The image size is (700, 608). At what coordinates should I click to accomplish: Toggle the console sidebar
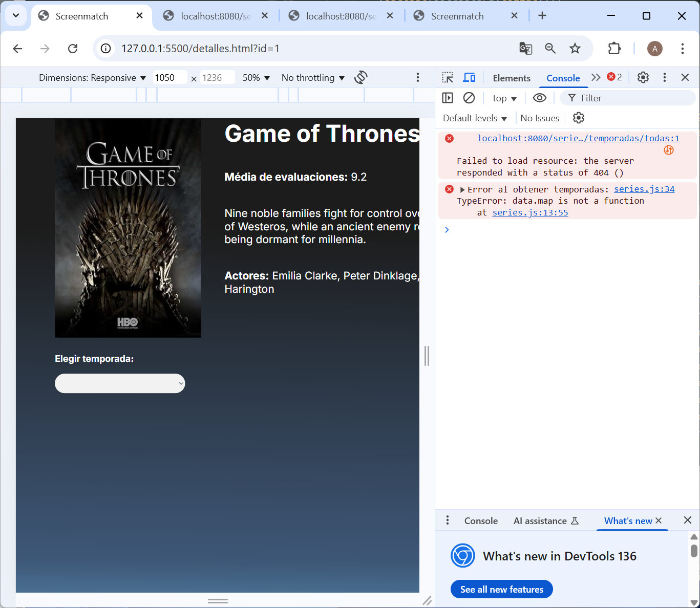click(448, 98)
